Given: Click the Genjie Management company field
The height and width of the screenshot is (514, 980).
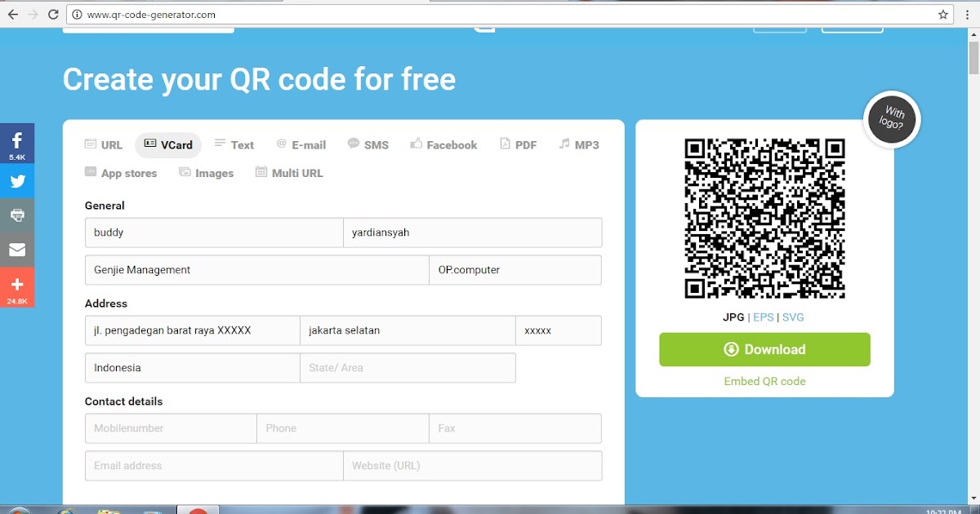Looking at the screenshot, I should pos(257,270).
